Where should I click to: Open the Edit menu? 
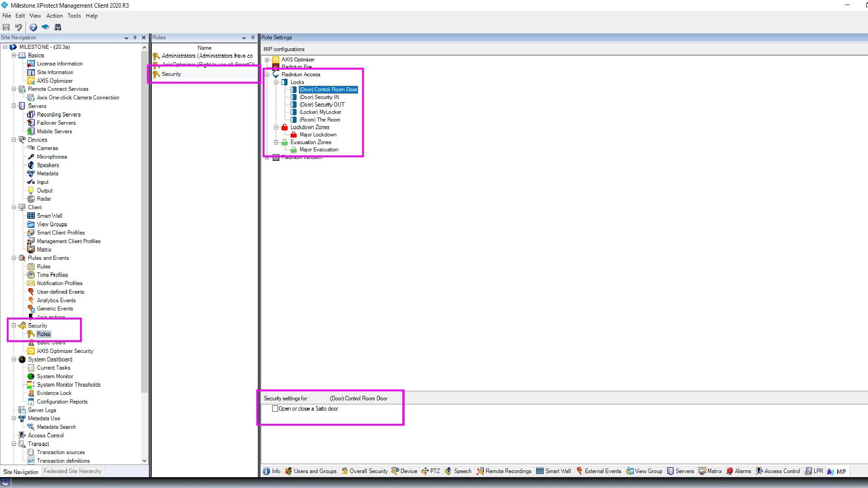(x=20, y=16)
